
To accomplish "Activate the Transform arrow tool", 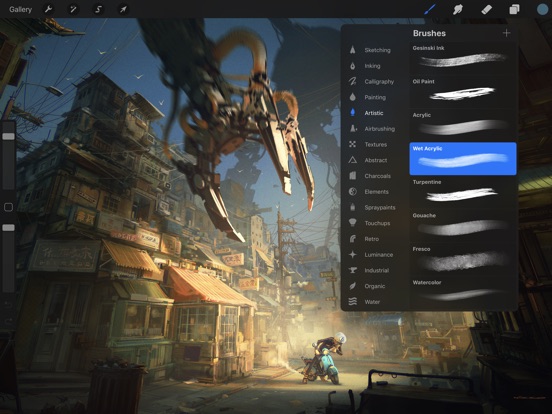I will click(123, 9).
